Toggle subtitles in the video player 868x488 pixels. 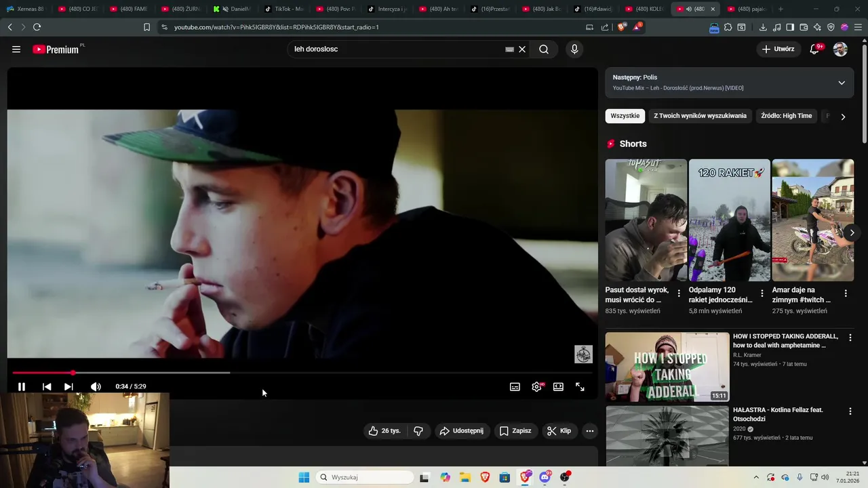515,386
